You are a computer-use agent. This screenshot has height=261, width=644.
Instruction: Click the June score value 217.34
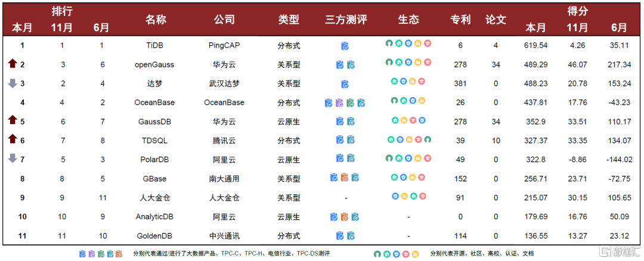point(620,65)
